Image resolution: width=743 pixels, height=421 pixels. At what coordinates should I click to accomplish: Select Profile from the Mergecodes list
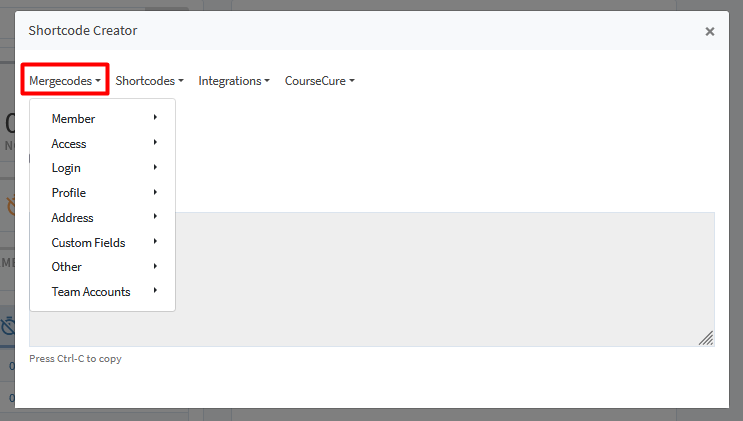pyautogui.click(x=102, y=192)
